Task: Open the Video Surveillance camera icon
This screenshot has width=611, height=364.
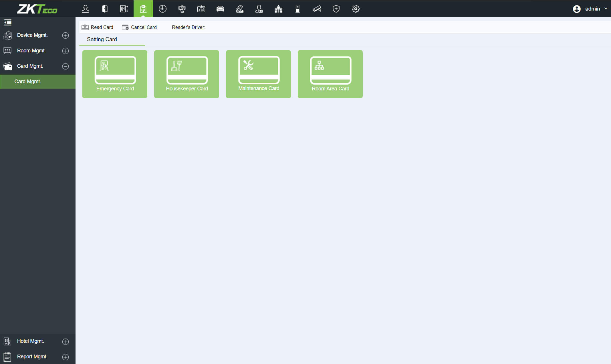Action: tap(317, 9)
